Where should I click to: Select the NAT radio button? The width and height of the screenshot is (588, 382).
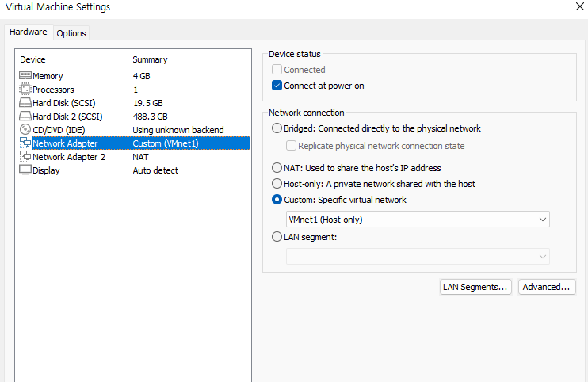[277, 167]
